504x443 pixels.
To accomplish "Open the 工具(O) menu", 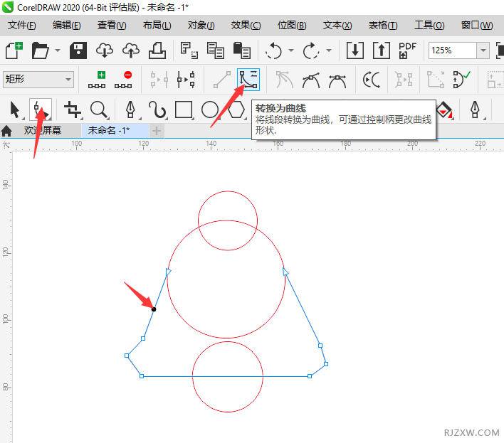I will (x=429, y=25).
